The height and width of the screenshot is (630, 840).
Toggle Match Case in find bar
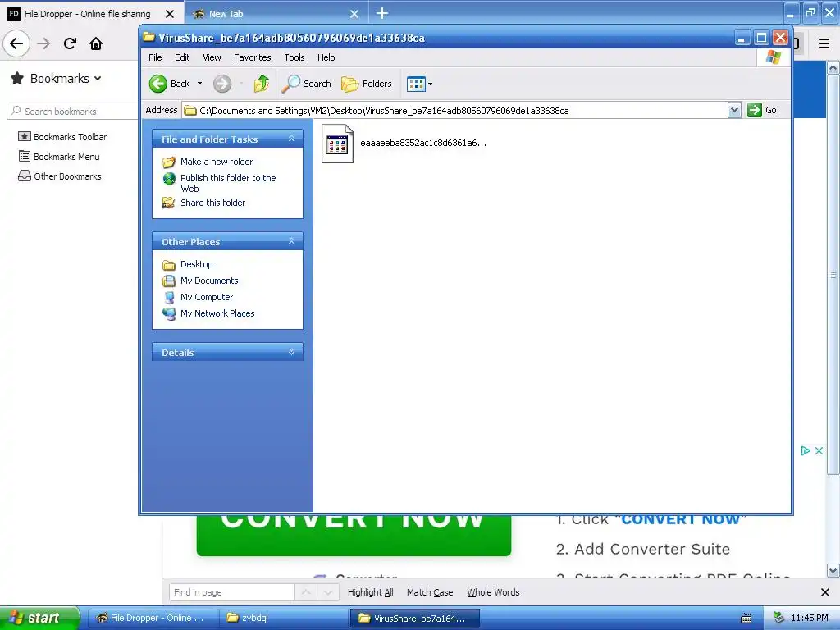coord(430,592)
